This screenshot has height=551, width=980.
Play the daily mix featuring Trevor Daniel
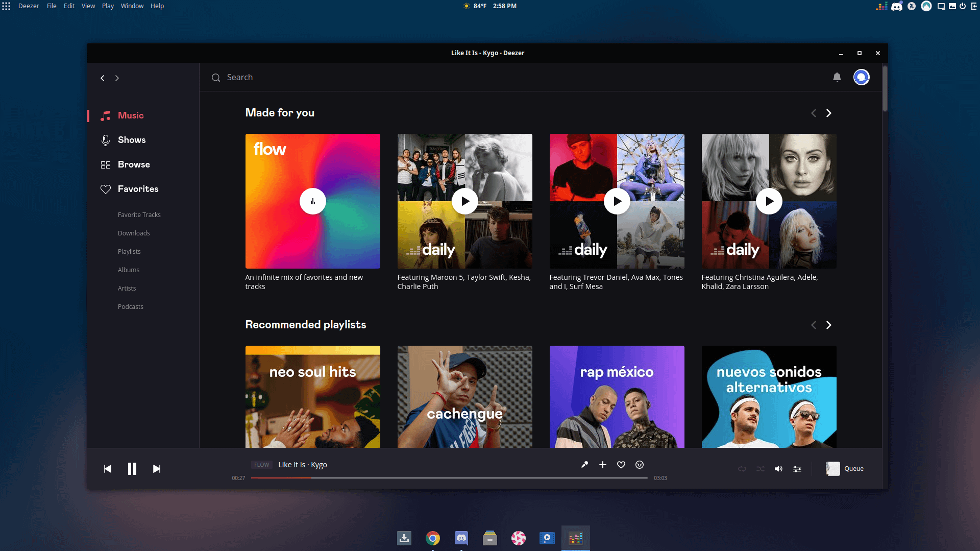617,201
